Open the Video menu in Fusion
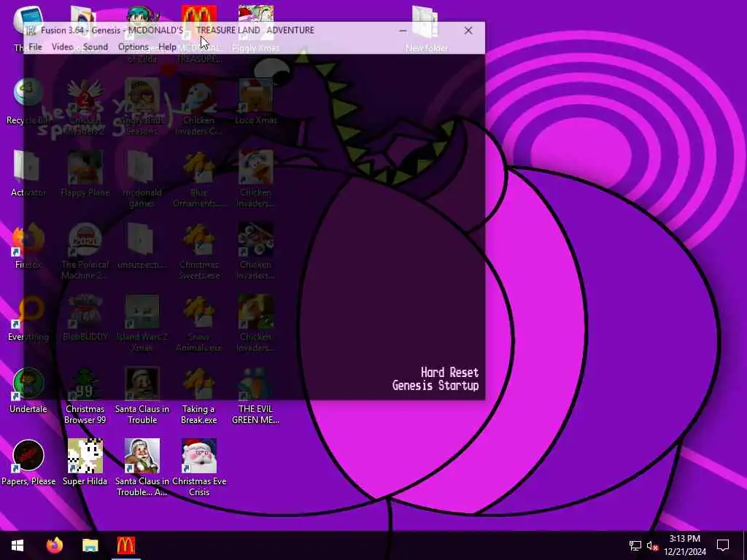The image size is (747, 560). (63, 47)
